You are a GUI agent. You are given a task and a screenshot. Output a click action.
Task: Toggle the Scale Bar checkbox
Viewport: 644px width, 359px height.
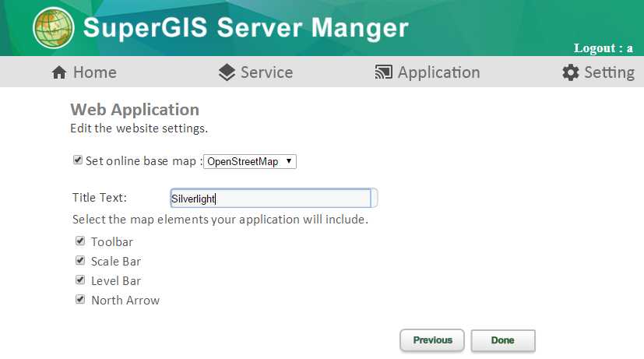point(80,260)
